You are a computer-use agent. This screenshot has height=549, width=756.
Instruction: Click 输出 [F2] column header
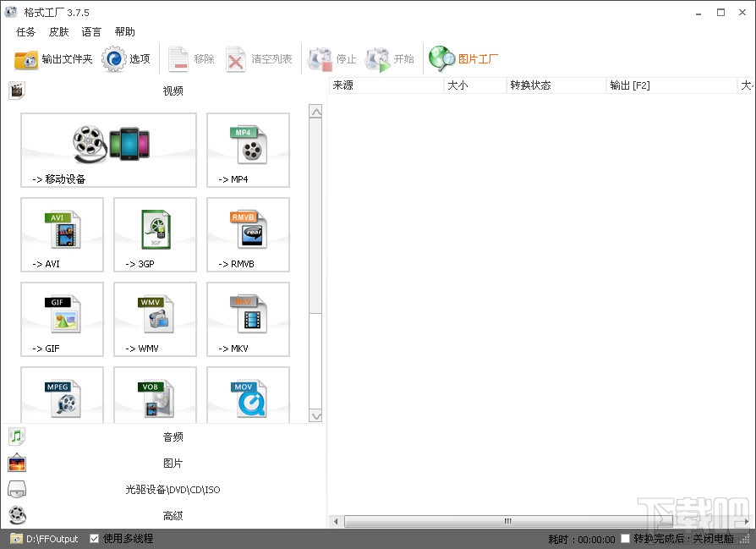pyautogui.click(x=671, y=85)
